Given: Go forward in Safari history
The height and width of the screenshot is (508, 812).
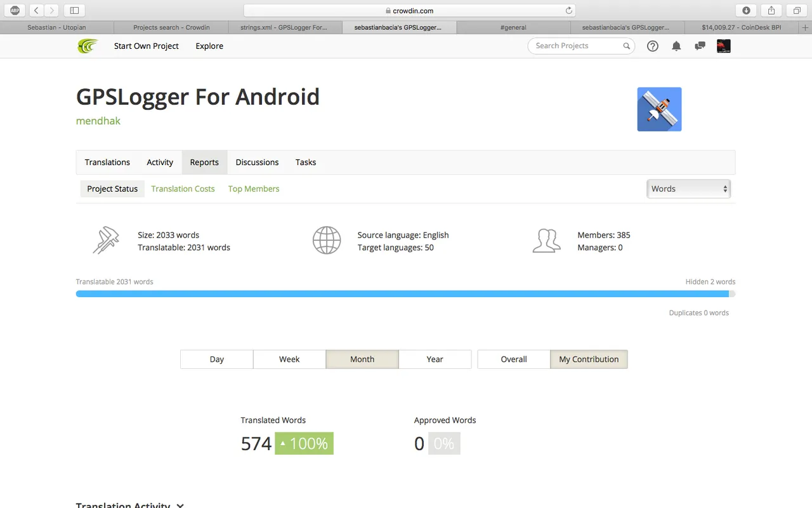Looking at the screenshot, I should 52,10.
